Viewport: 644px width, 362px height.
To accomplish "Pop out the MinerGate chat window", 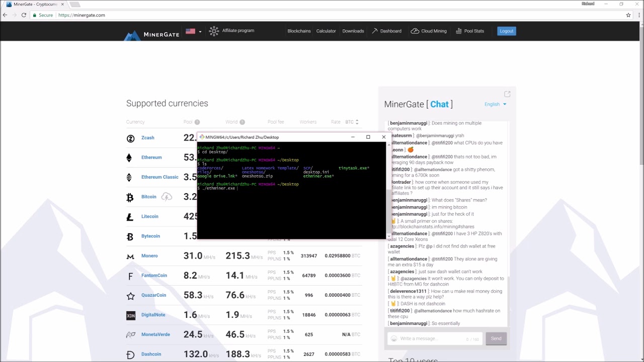I will 507,94.
